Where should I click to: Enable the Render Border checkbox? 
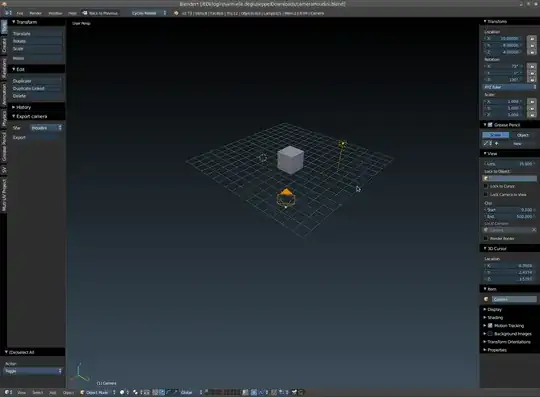point(486,238)
